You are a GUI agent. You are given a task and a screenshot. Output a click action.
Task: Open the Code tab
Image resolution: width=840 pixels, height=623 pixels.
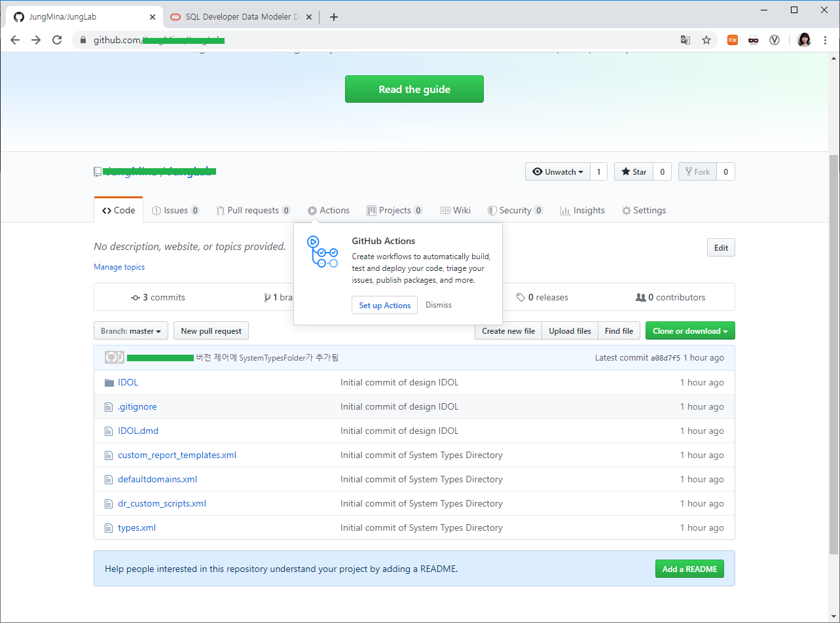pyautogui.click(x=119, y=210)
